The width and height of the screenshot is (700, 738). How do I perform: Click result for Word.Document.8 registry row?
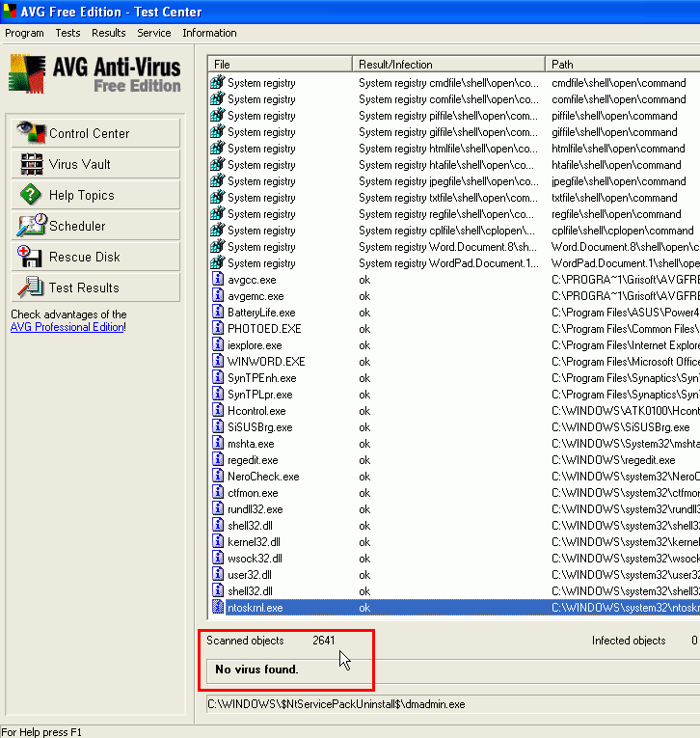447,247
